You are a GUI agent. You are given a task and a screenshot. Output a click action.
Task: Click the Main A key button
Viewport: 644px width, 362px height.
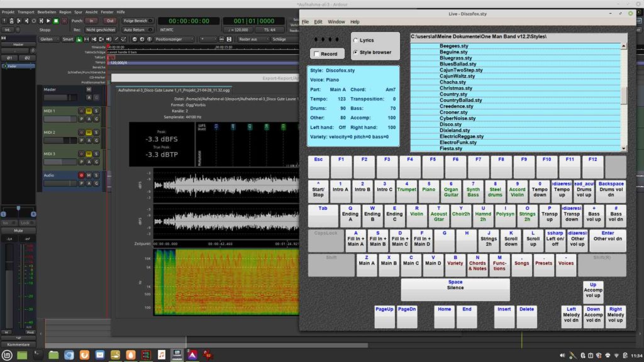click(367, 265)
